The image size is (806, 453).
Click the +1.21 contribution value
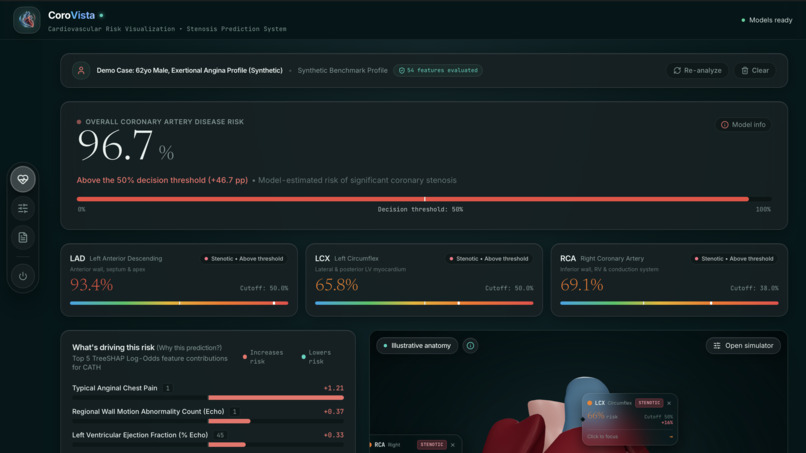pos(334,388)
